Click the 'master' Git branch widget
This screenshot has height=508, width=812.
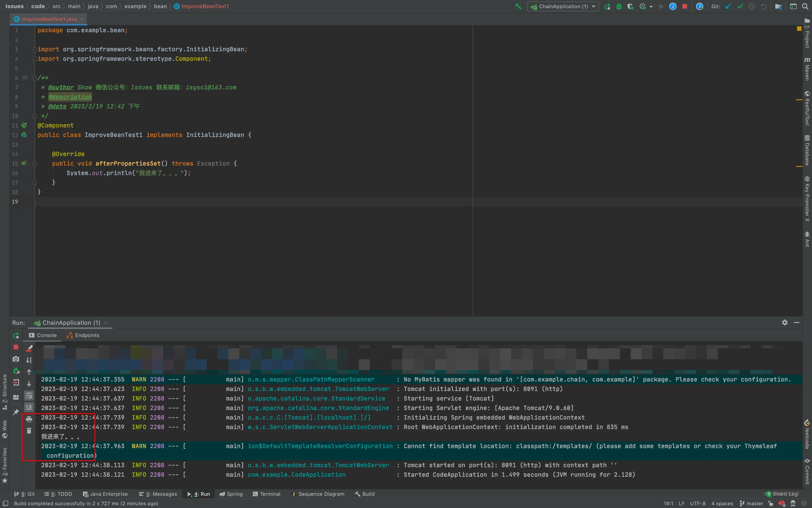point(752,503)
